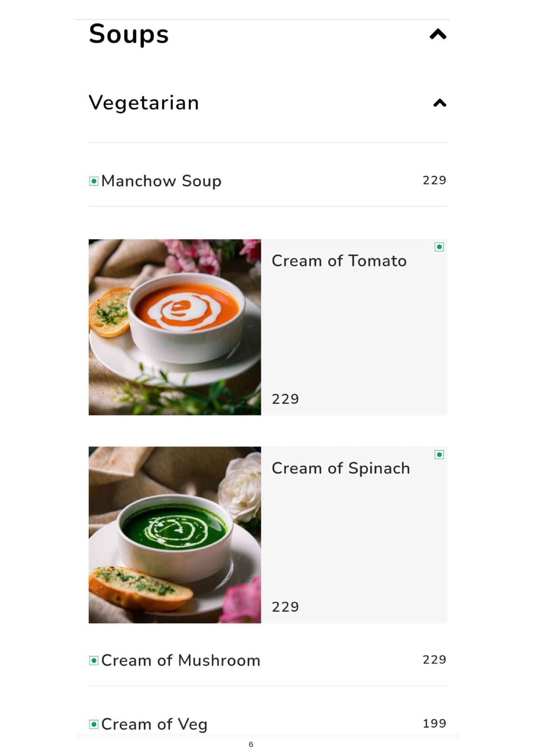Click the 229 price on Cream of Tomato card
The width and height of the screenshot is (535, 756).
coord(285,399)
